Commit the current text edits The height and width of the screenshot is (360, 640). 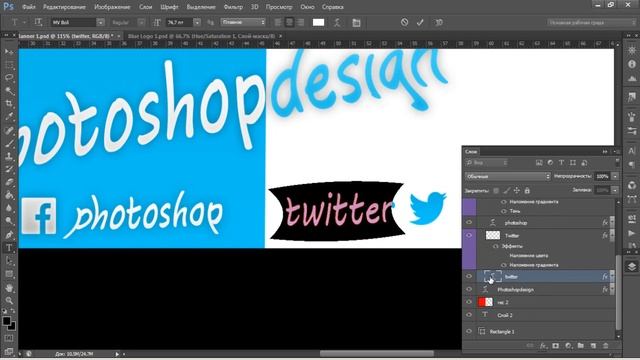(x=420, y=22)
